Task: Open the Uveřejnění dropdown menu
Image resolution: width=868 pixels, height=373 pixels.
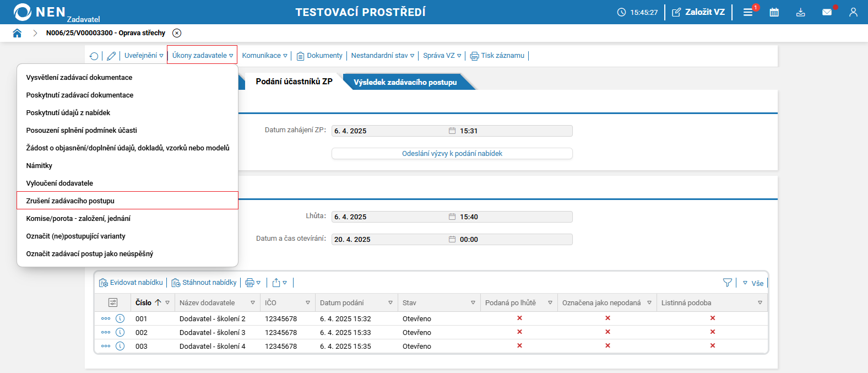Action: click(144, 56)
